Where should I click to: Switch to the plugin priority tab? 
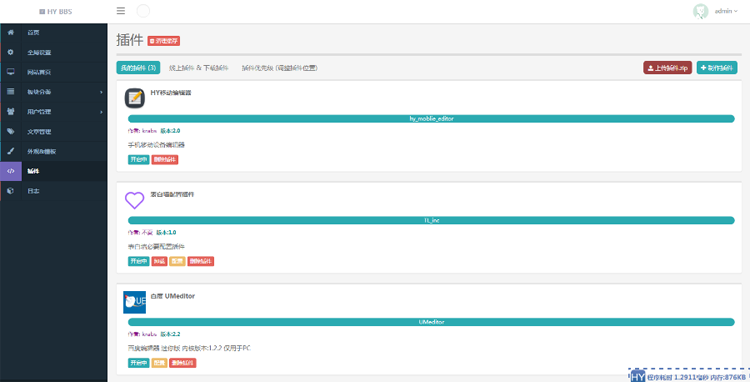[279, 68]
